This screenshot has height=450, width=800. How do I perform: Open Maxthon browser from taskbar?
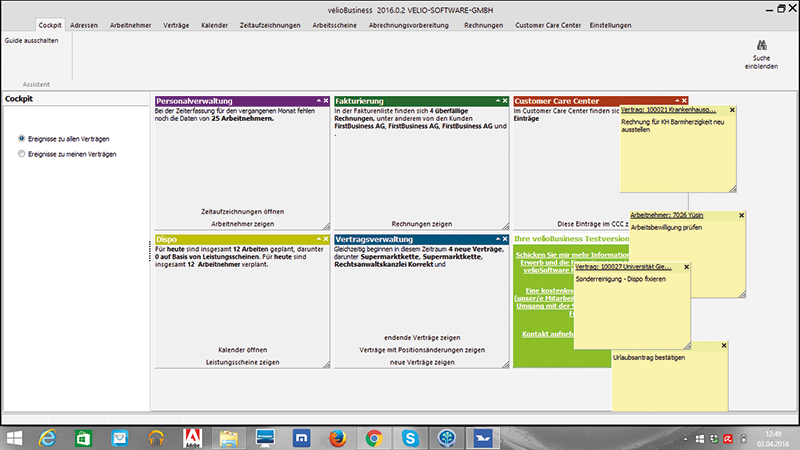[302, 438]
